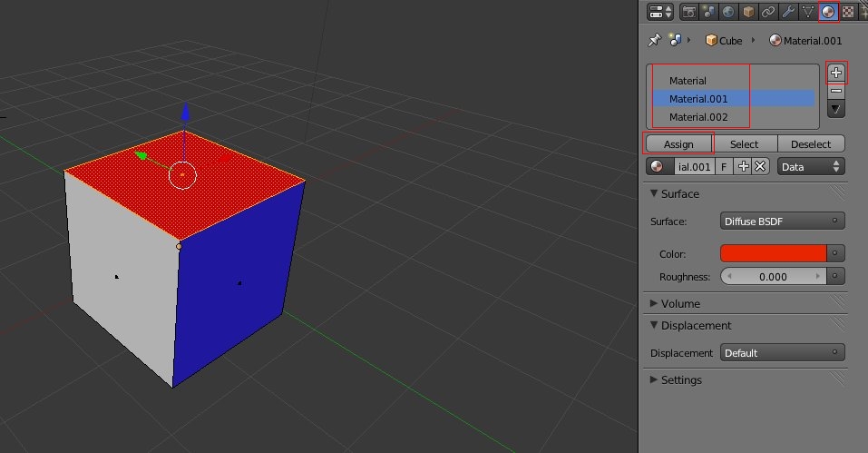
Task: Create a new material with the datablock plus icon
Action: [x=743, y=167]
